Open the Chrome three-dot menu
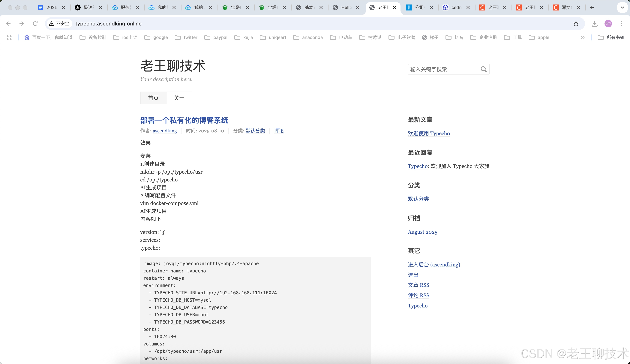Screen dimensions: 630x364 (622, 23)
